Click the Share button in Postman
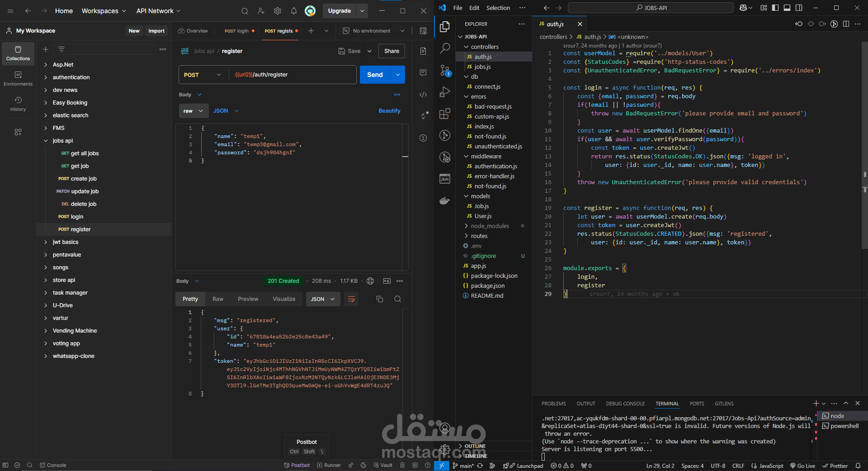Viewport: 868px width, 471px height. click(392, 51)
